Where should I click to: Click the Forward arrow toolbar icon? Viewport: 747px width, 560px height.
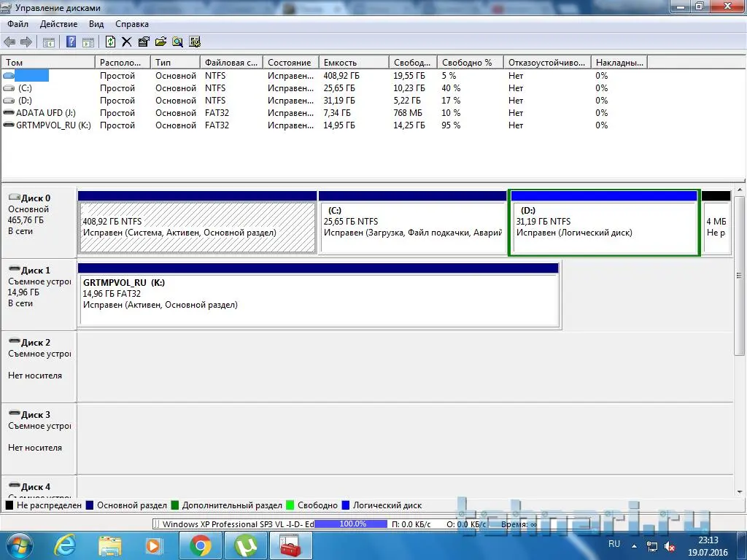pyautogui.click(x=26, y=42)
